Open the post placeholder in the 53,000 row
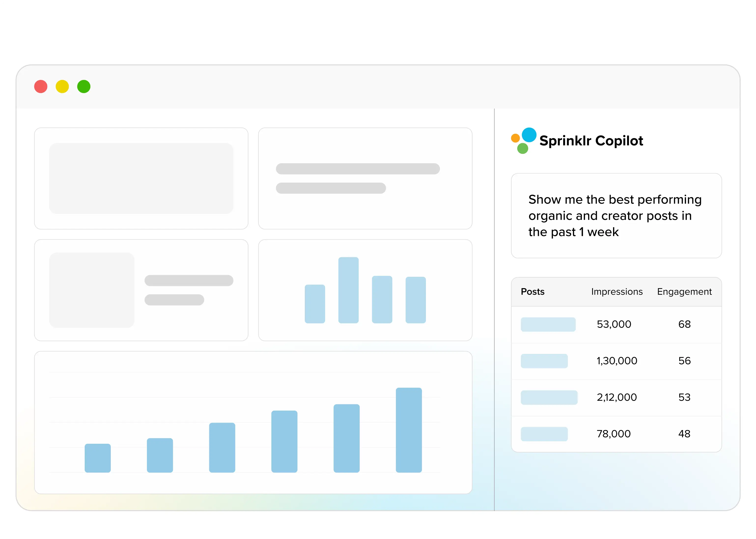 click(x=548, y=324)
